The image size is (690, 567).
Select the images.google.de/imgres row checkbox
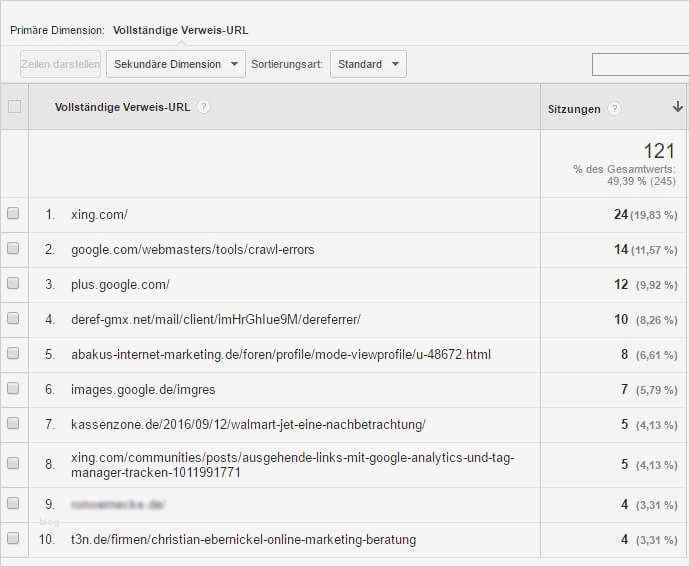pyautogui.click(x=13, y=388)
